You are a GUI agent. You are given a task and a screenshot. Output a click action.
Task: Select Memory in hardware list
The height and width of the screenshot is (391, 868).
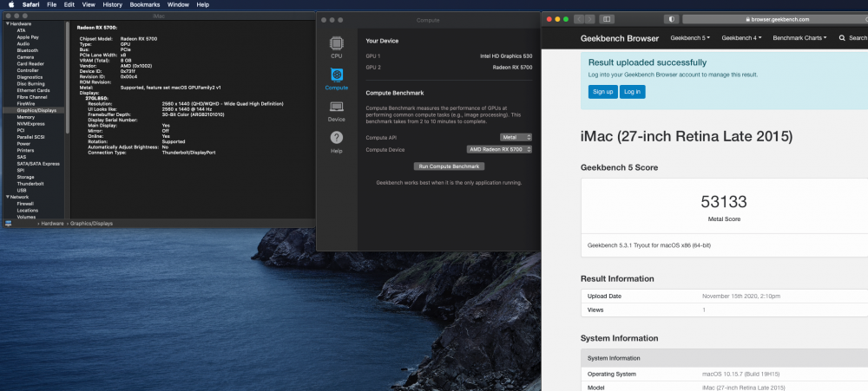pyautogui.click(x=25, y=117)
